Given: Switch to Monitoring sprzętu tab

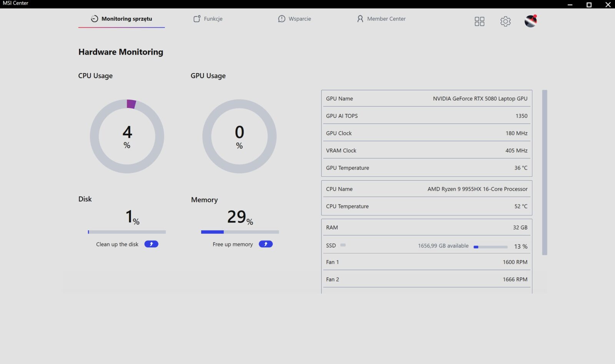Looking at the screenshot, I should click(x=121, y=19).
